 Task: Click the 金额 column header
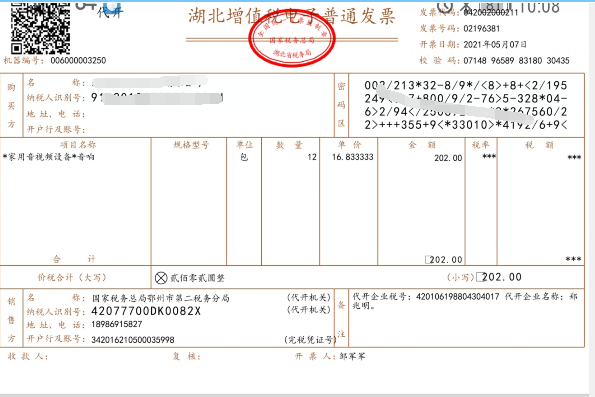(422, 145)
